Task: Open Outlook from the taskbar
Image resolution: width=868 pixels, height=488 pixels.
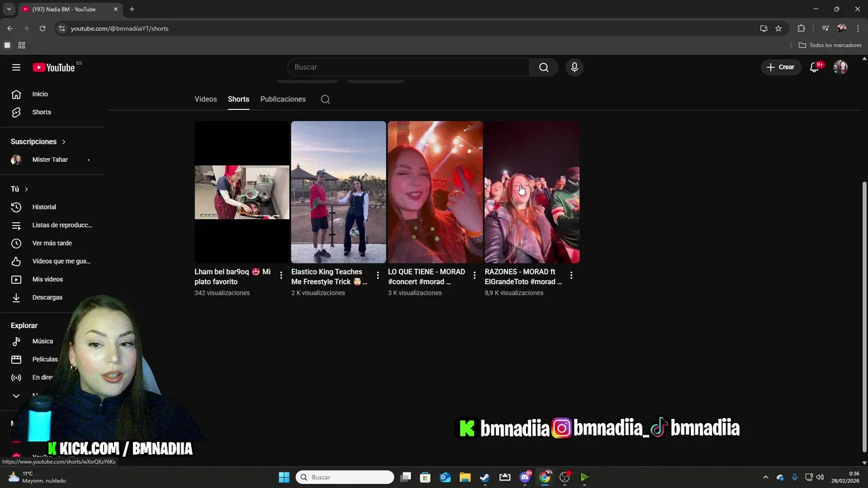Action: 445,477
